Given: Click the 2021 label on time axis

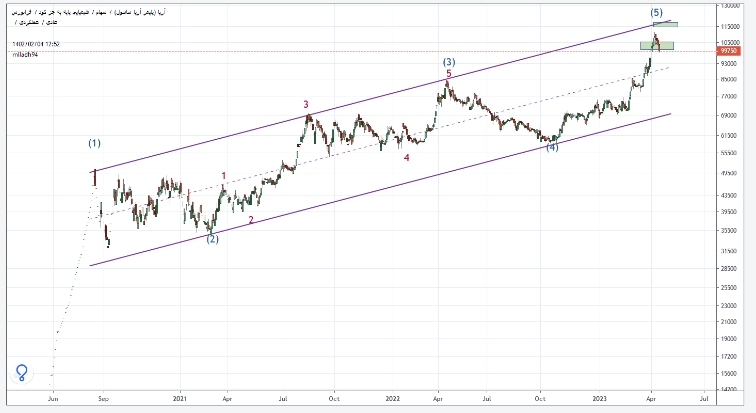Looking at the screenshot, I should tap(181, 397).
